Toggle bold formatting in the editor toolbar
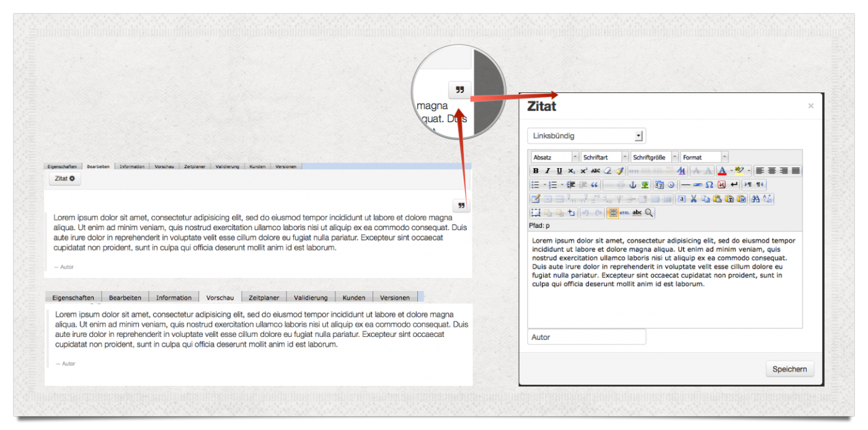 point(536,171)
